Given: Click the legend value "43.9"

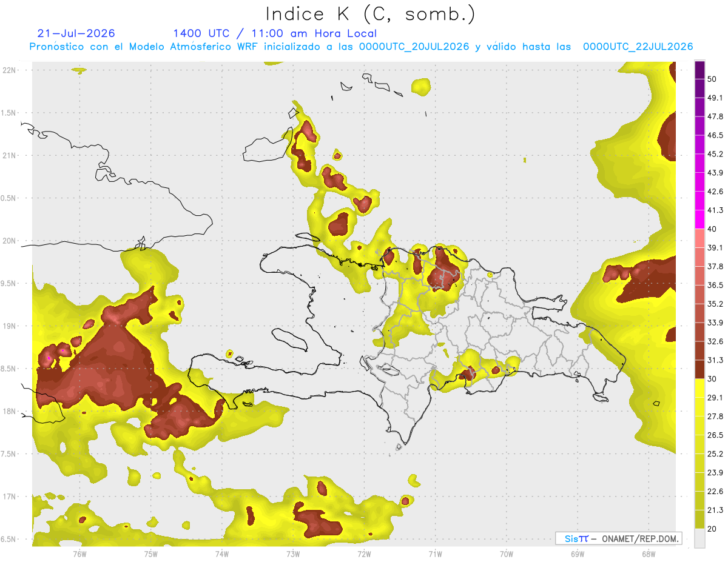Looking at the screenshot, I should 715,173.
